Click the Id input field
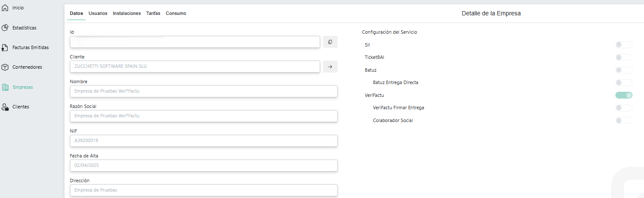Image resolution: width=644 pixels, height=198 pixels. [x=195, y=42]
